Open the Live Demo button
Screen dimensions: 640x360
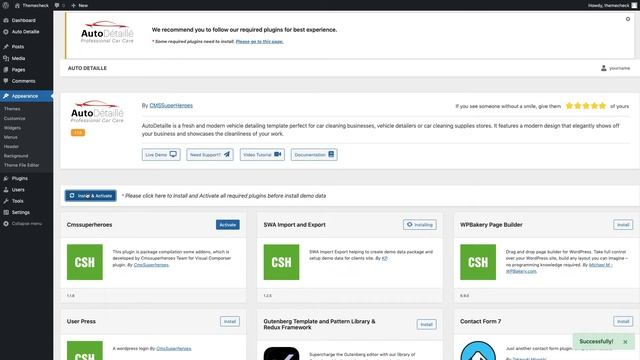pyautogui.click(x=161, y=155)
